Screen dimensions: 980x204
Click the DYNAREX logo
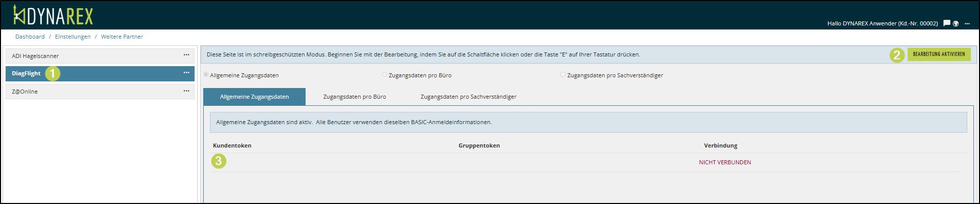[53, 16]
